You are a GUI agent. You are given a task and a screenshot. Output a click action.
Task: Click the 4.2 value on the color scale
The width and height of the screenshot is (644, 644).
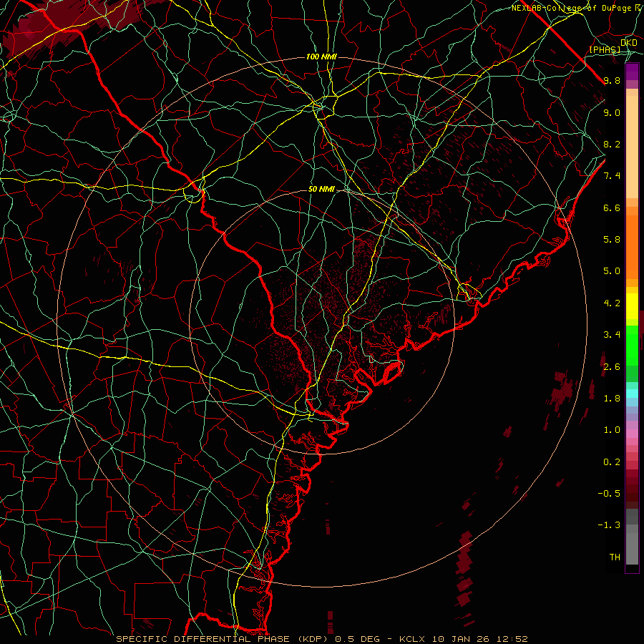(612, 303)
